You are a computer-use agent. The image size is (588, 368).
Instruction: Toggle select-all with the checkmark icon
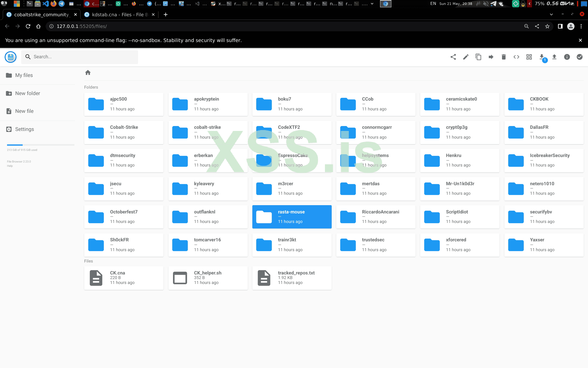tap(579, 57)
